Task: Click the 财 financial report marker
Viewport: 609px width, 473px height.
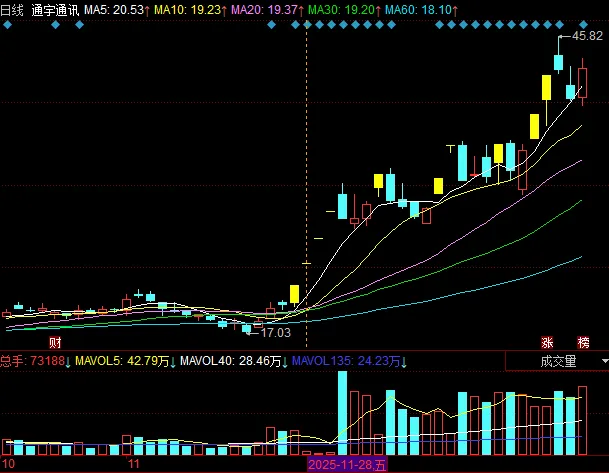Action: 55,343
